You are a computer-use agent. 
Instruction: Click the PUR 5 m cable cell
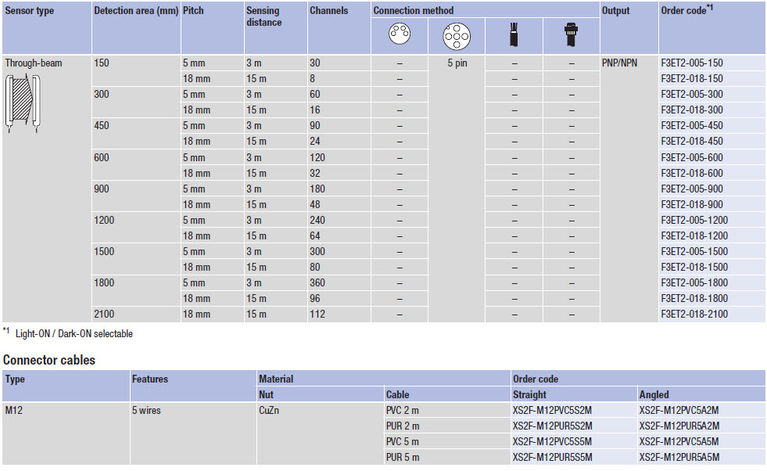tap(405, 456)
